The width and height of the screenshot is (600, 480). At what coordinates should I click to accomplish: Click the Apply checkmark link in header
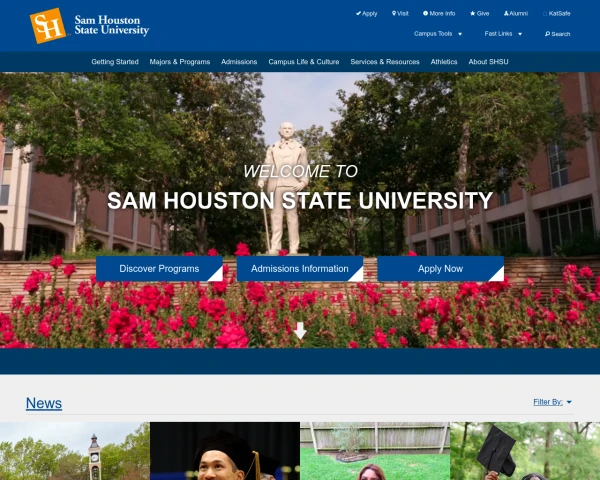pos(367,13)
